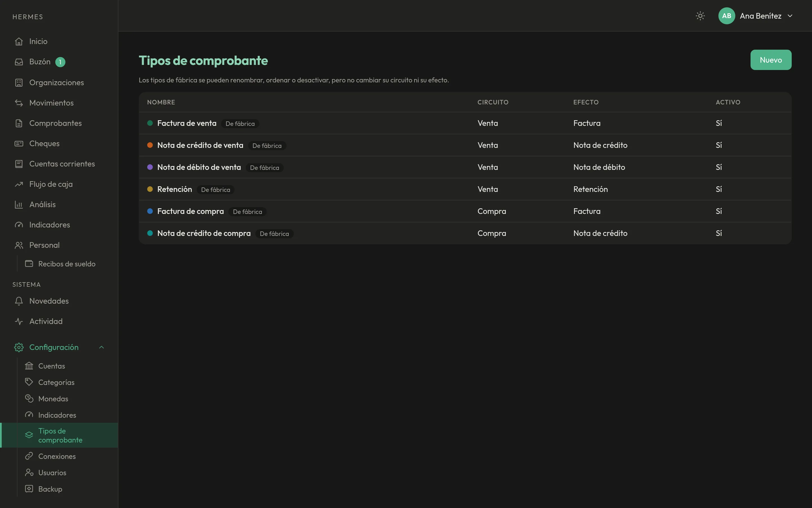812x508 pixels.
Task: Click the Novedades bell icon
Action: [19, 301]
